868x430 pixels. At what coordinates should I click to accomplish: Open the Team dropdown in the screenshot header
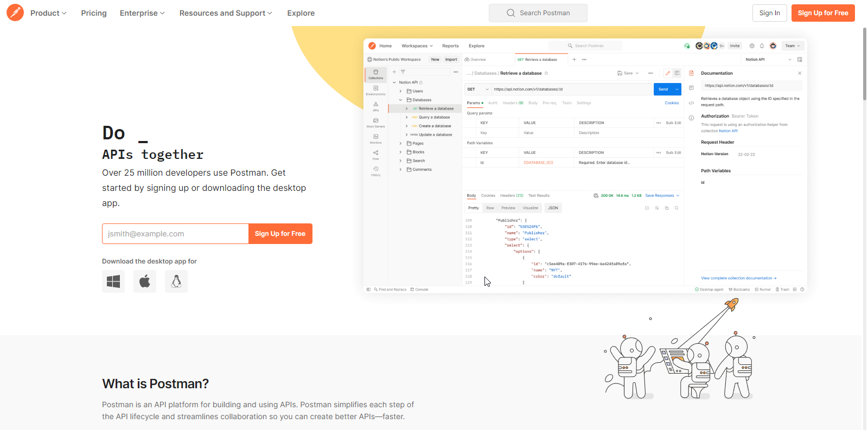click(x=793, y=46)
